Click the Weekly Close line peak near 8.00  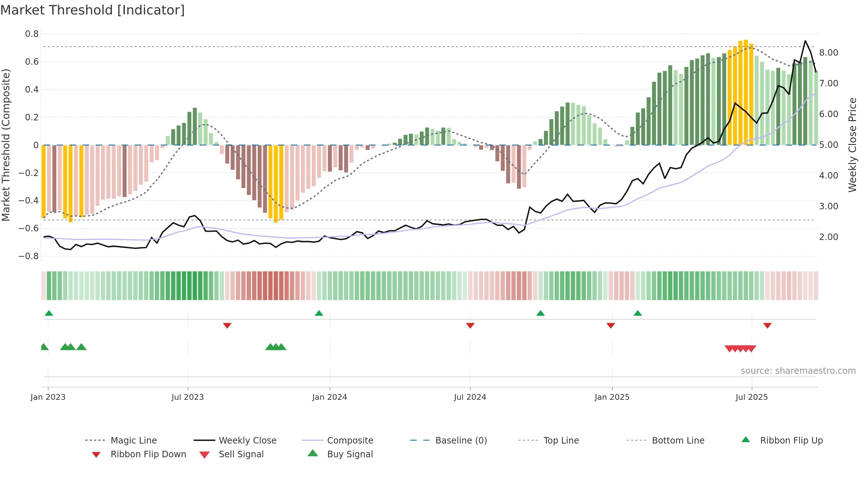click(x=805, y=41)
